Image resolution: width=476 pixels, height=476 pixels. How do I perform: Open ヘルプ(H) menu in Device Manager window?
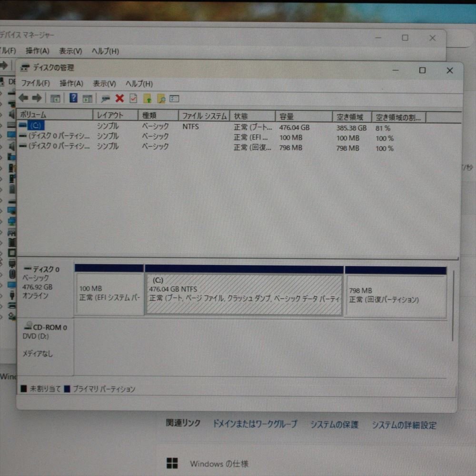coord(105,51)
